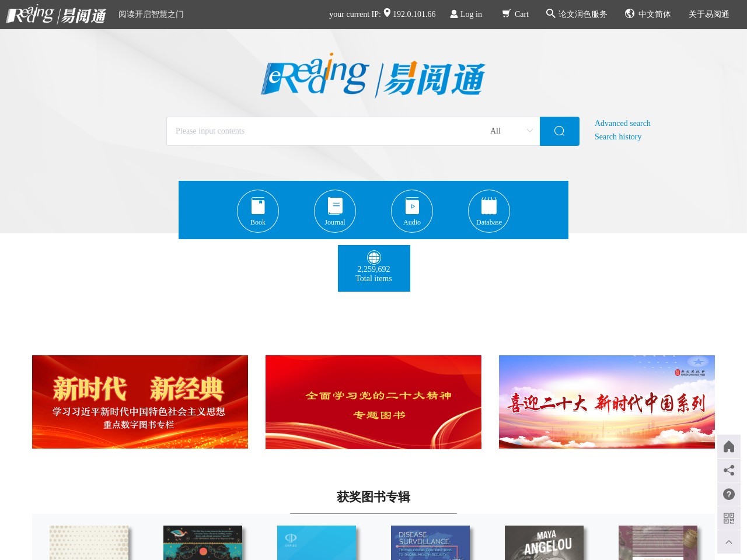
Task: Click the large eReading 易阅通 center logo
Action: 373,76
